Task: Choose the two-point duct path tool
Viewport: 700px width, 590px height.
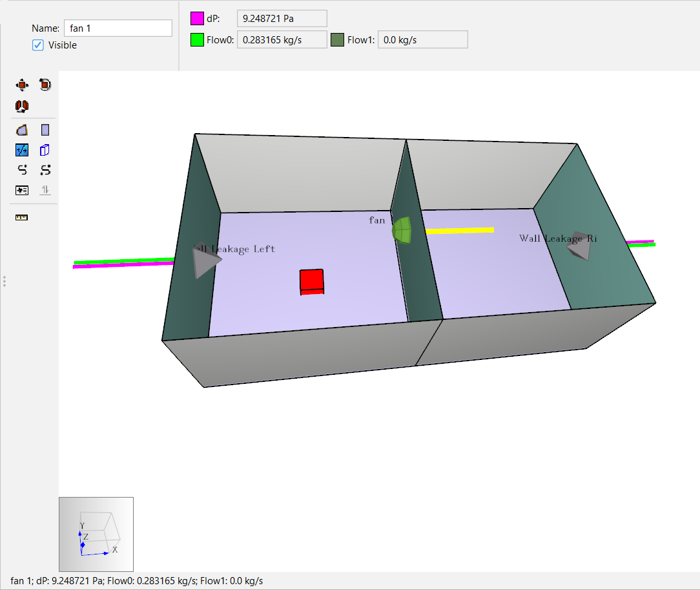Action: [45, 170]
